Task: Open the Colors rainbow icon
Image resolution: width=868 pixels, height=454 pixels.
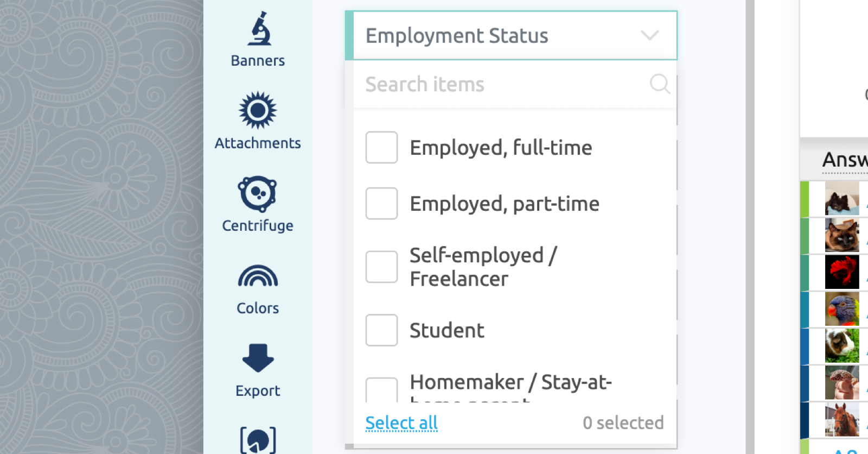Action: 258,276
